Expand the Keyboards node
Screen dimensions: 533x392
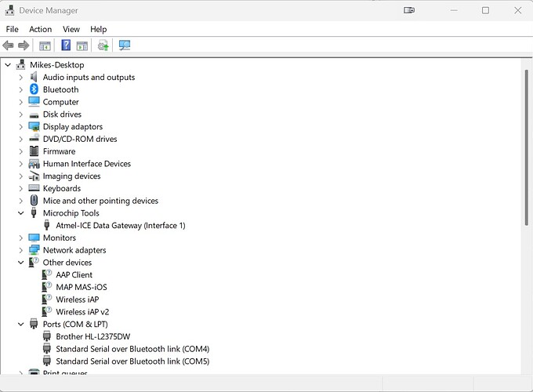click(x=20, y=189)
